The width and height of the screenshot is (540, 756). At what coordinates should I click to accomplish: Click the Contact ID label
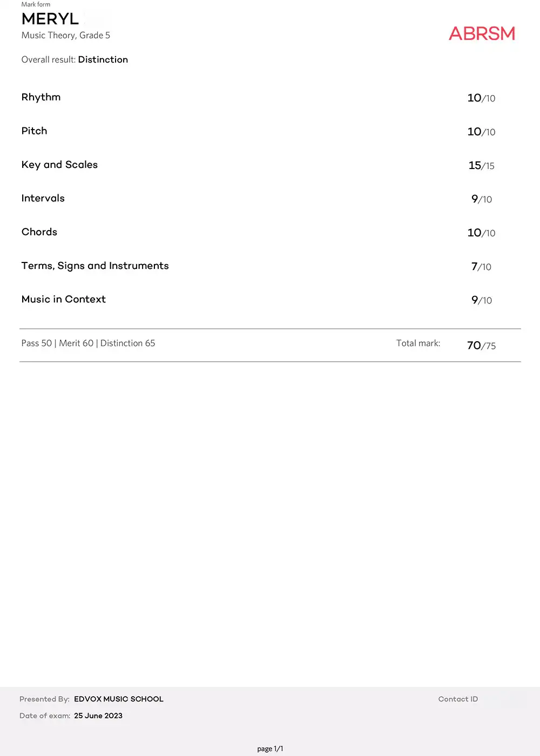pyautogui.click(x=458, y=699)
